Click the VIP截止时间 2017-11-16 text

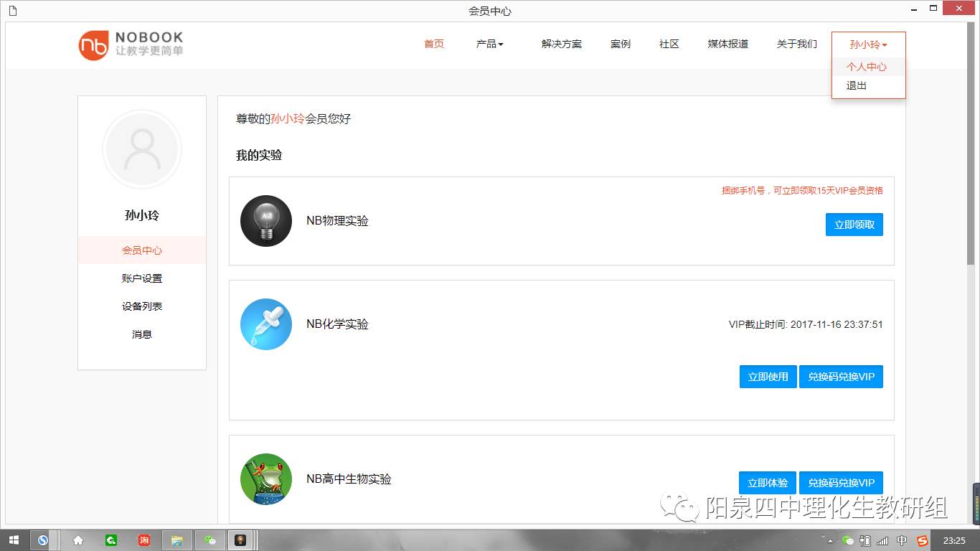(x=806, y=324)
